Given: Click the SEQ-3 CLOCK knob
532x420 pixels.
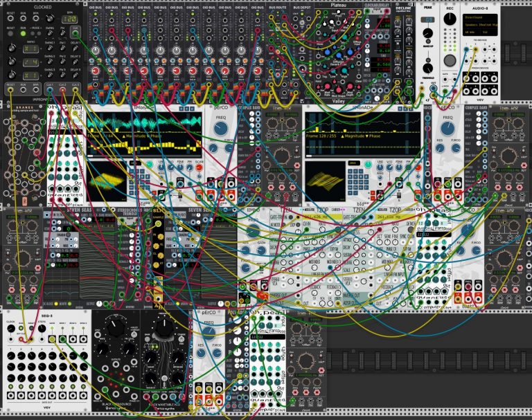Looking at the screenshot, I should [11, 329].
